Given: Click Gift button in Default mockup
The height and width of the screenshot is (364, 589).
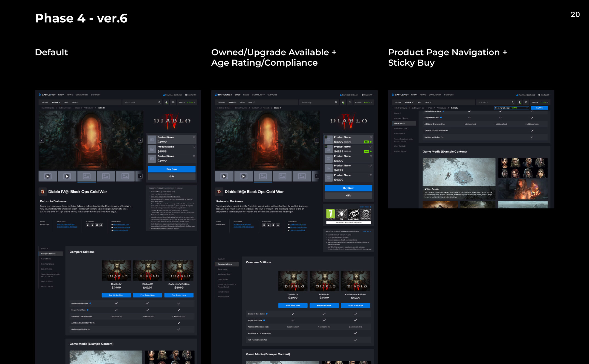Looking at the screenshot, I should pyautogui.click(x=172, y=176).
